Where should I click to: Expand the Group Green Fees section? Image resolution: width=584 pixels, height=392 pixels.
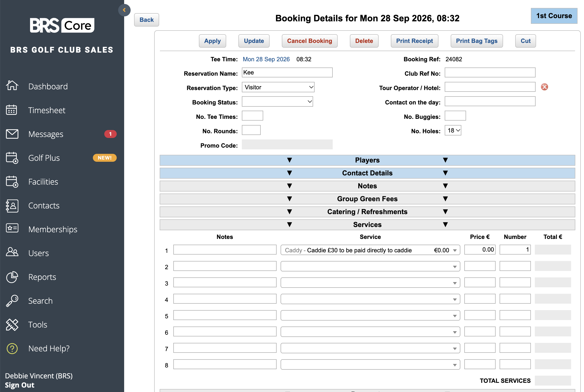coord(367,199)
